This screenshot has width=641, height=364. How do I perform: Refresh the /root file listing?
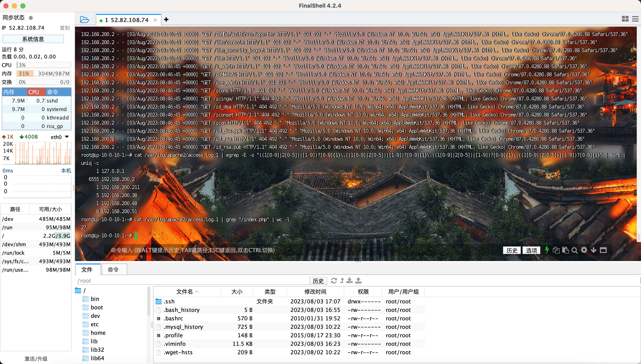click(x=334, y=281)
